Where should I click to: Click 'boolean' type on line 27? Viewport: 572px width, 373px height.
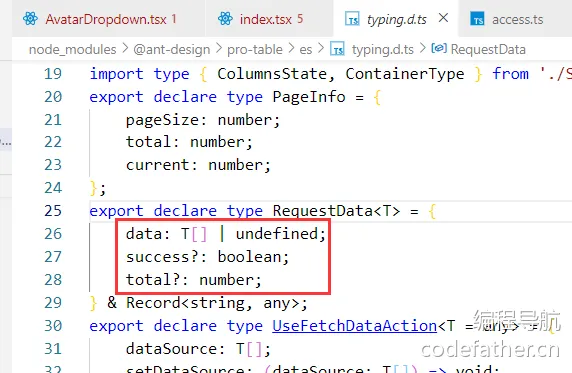pyautogui.click(x=250, y=257)
